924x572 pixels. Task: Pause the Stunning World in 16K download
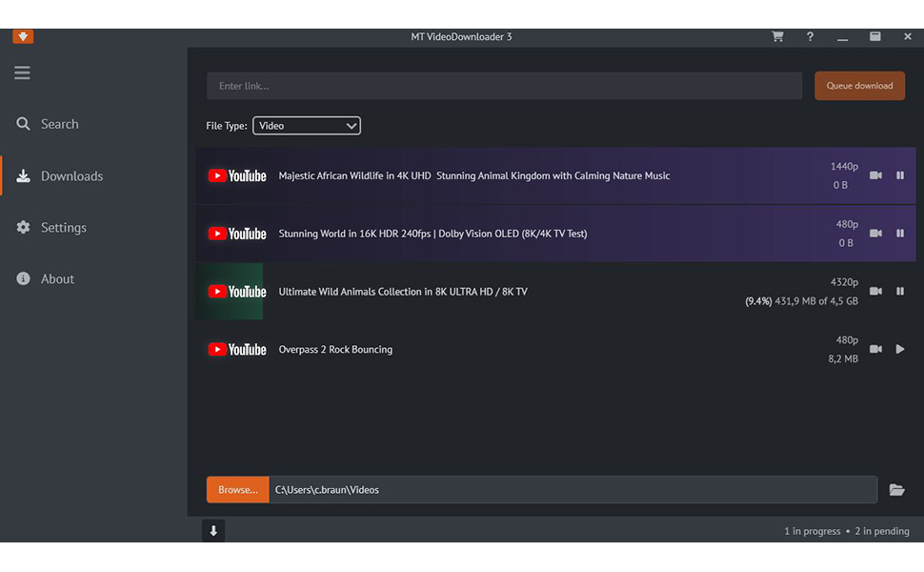pyautogui.click(x=900, y=233)
